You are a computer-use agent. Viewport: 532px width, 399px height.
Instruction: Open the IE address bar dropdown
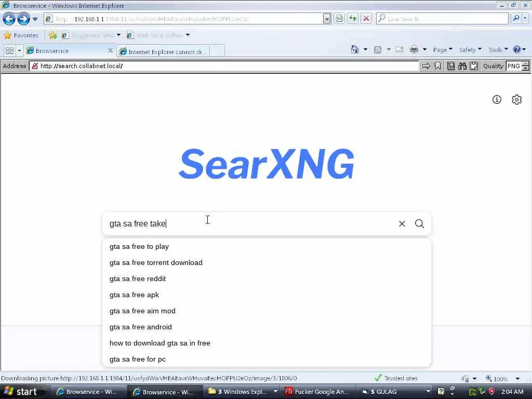327,19
